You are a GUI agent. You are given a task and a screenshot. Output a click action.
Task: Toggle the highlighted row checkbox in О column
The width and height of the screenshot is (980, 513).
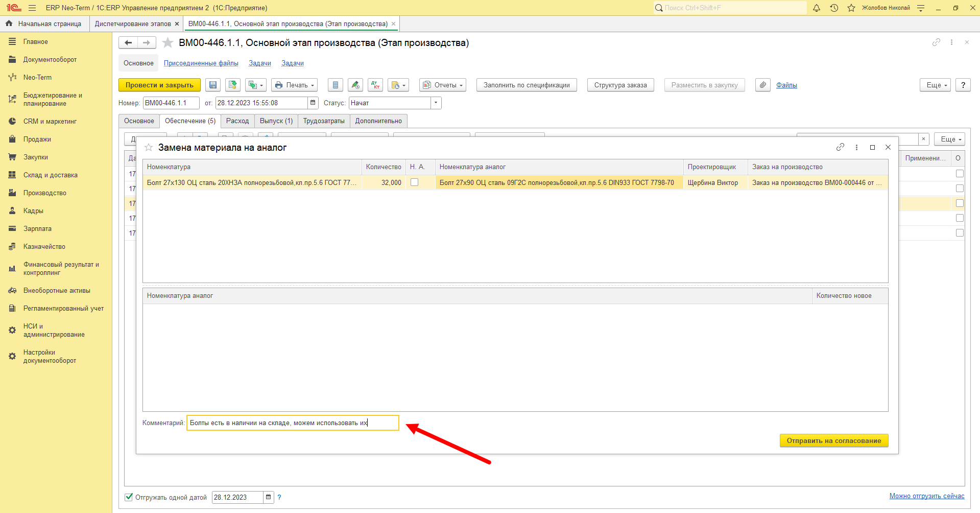960,203
